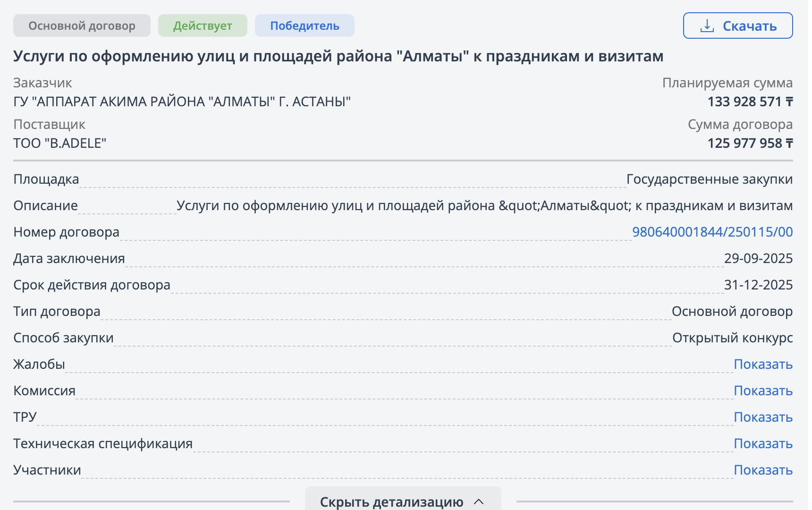The height and width of the screenshot is (510, 812).
Task: Show ТРУ items list
Action: pyautogui.click(x=763, y=417)
